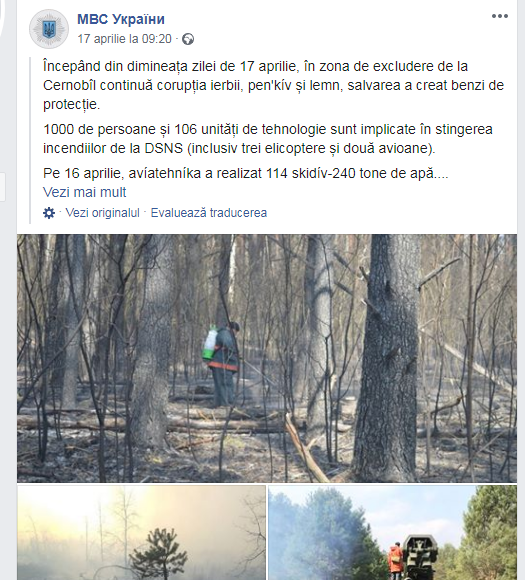This screenshot has height=580, width=525.
Task: Open the post options three-dots menu
Action: [x=499, y=16]
